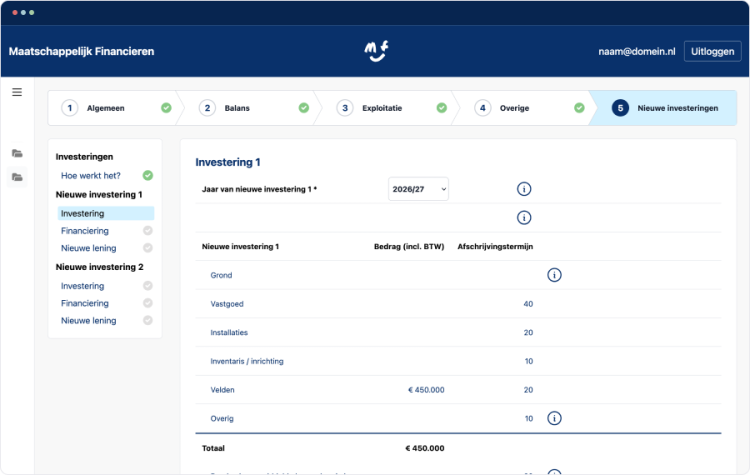Image resolution: width=750 pixels, height=475 pixels.
Task: Click grey status check next to Nieuwe lening under investering 2
Action: tap(148, 320)
